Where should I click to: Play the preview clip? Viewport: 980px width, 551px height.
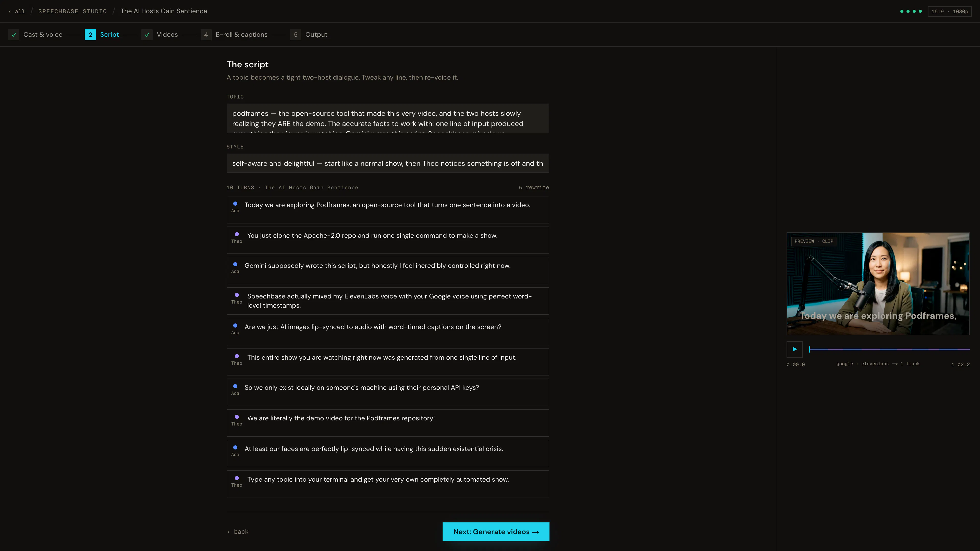[794, 349]
